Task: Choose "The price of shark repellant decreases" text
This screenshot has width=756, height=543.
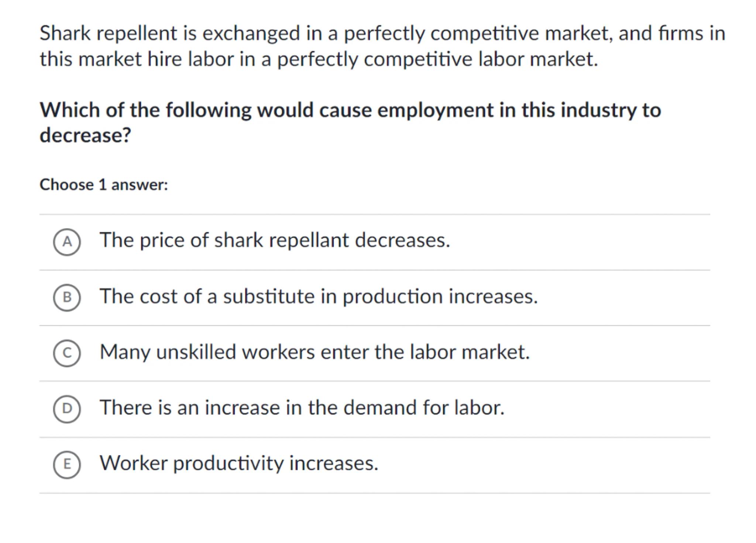Action: 275,240
